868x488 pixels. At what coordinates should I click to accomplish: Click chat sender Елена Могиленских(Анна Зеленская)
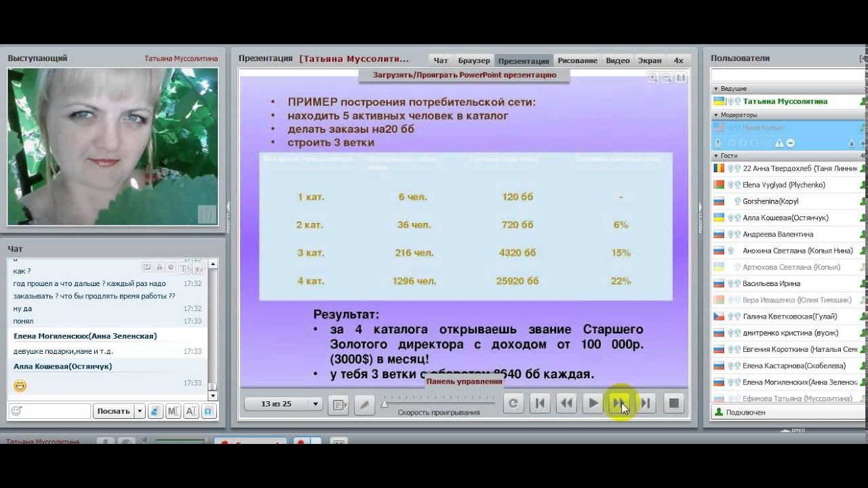pos(85,336)
